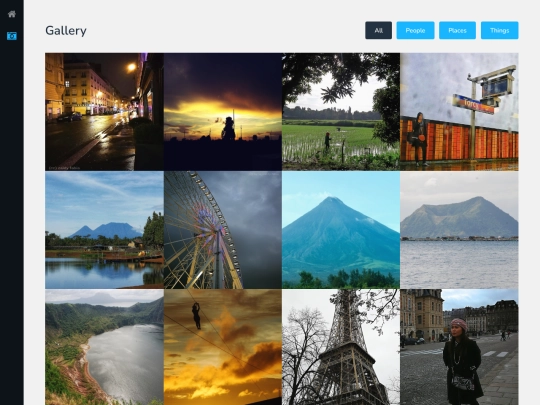Open the zipline golden sky photo
The width and height of the screenshot is (540, 405).
(x=223, y=347)
